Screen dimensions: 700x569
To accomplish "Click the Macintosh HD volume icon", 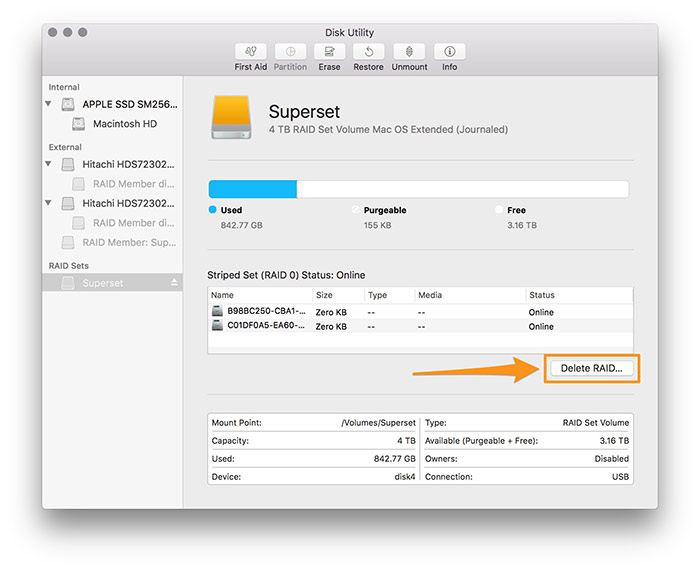I will coord(79,124).
